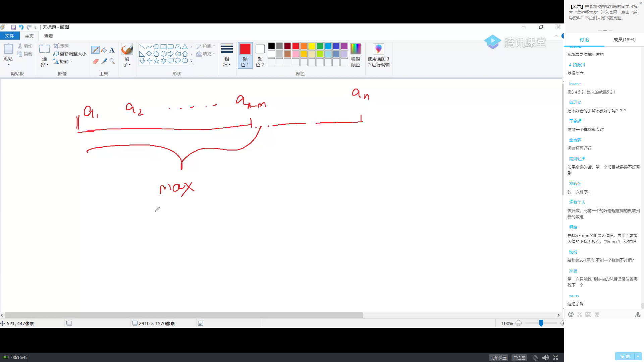This screenshot has height=362, width=644.
Task: Switch to the 成员(1893) members tab
Action: tap(624, 40)
